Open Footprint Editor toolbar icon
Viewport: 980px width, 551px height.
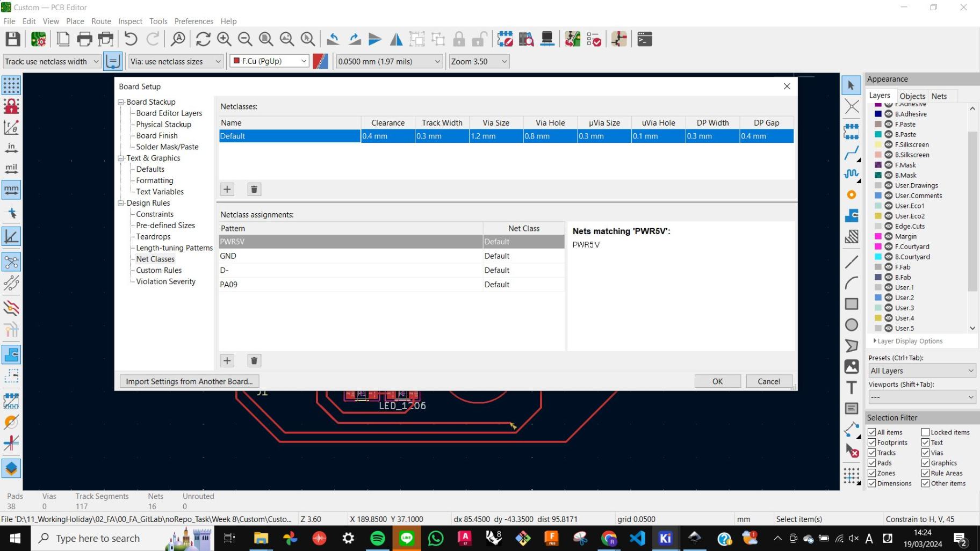coord(505,39)
